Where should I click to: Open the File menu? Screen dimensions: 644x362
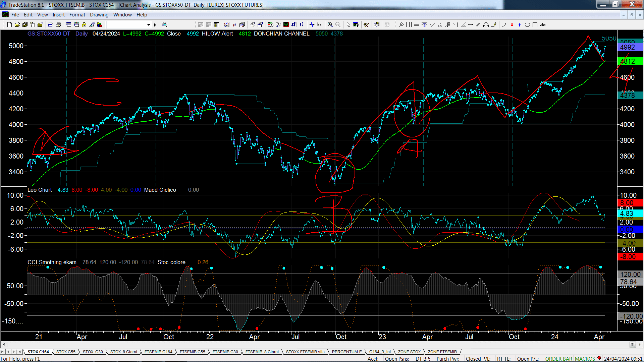coord(15,14)
